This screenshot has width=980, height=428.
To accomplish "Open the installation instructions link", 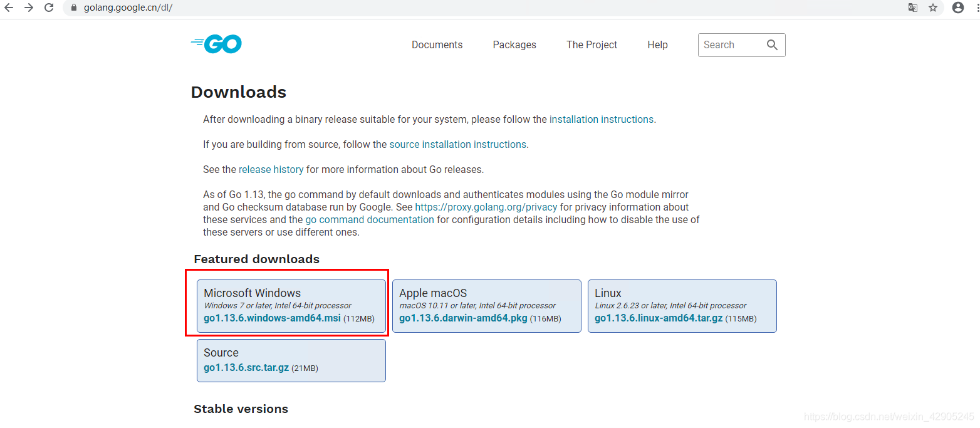I will [602, 119].
